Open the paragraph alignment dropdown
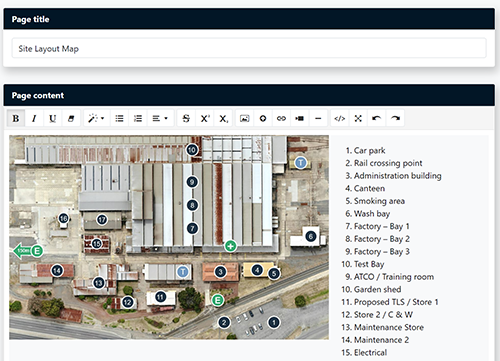Image resolution: width=500 pixels, height=361 pixels. coord(160,118)
